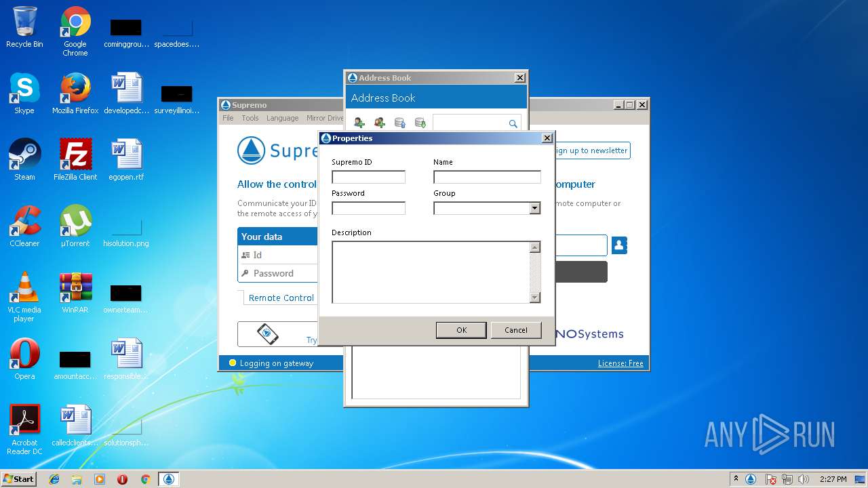Open the Group dropdown in Properties

click(534, 208)
